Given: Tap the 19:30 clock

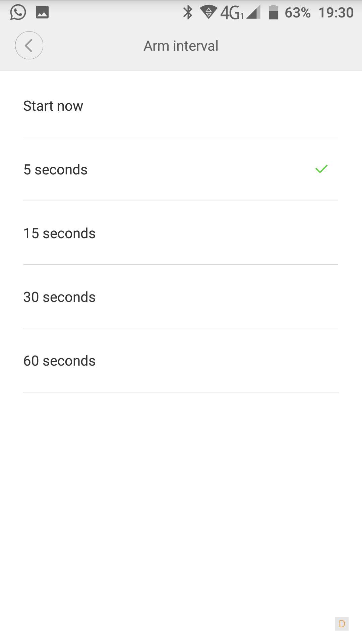Looking at the screenshot, I should click(x=336, y=13).
